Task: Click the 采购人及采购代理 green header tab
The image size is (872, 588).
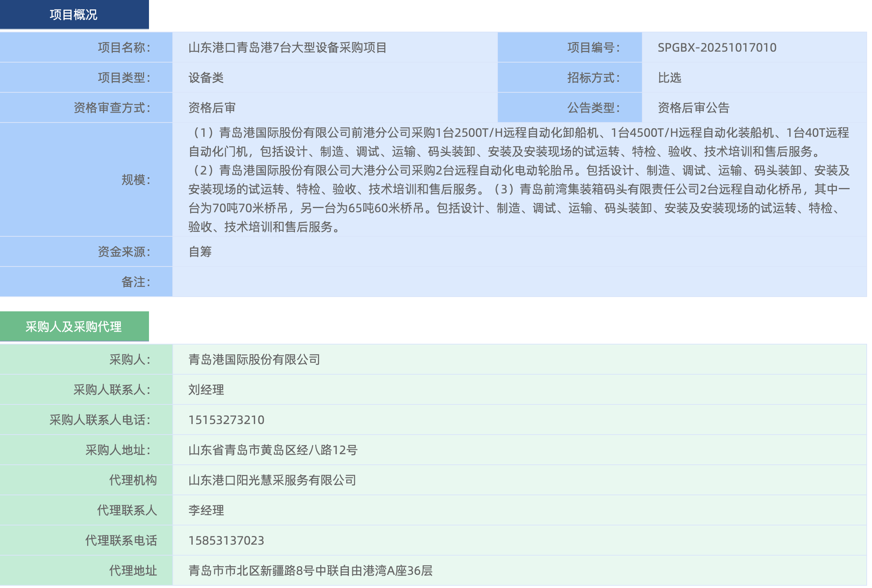Action: (74, 326)
